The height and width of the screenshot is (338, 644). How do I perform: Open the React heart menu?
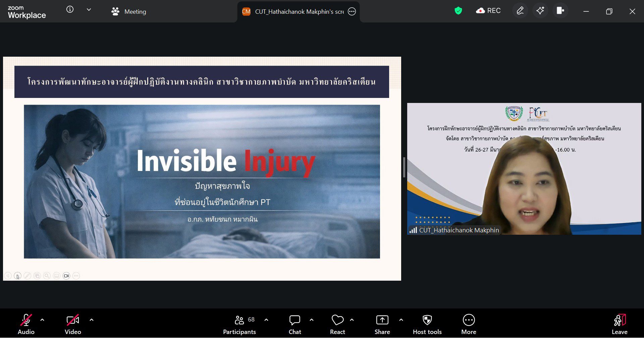(x=337, y=324)
